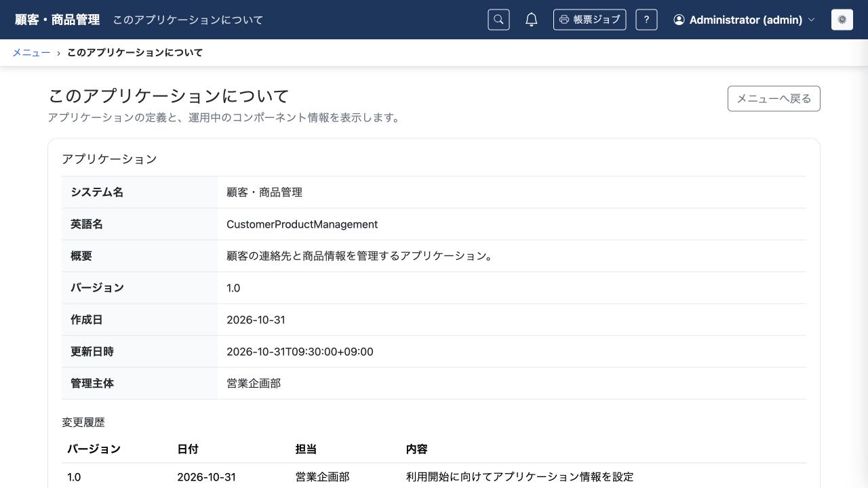The image size is (868, 488).
Task: Go to 顧客・商品管理 app title
Action: coord(58,20)
